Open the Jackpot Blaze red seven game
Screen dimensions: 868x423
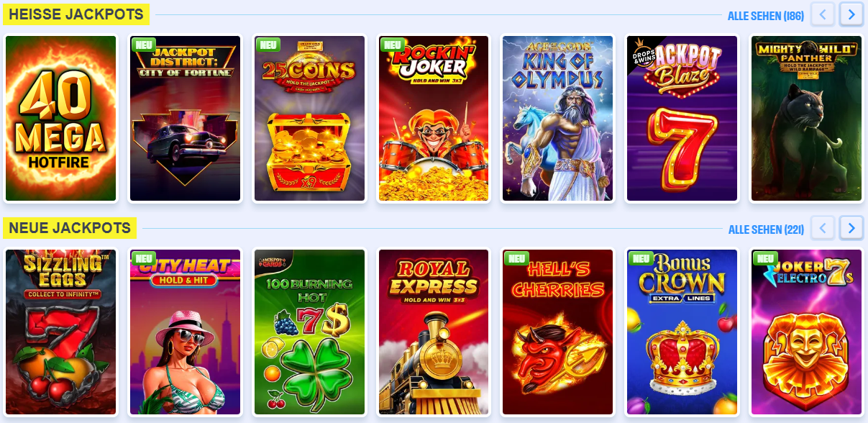(x=682, y=119)
